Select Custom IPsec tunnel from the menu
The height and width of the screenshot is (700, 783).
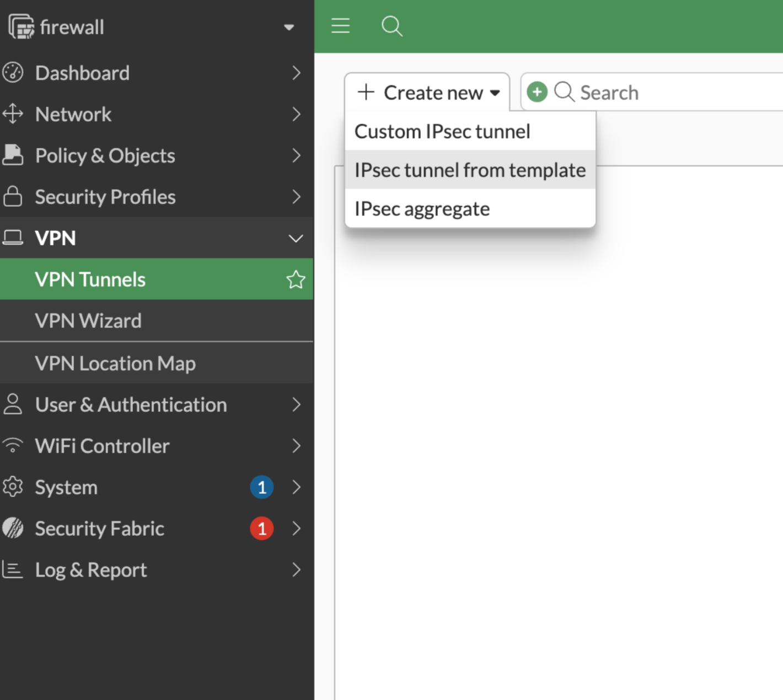click(442, 131)
